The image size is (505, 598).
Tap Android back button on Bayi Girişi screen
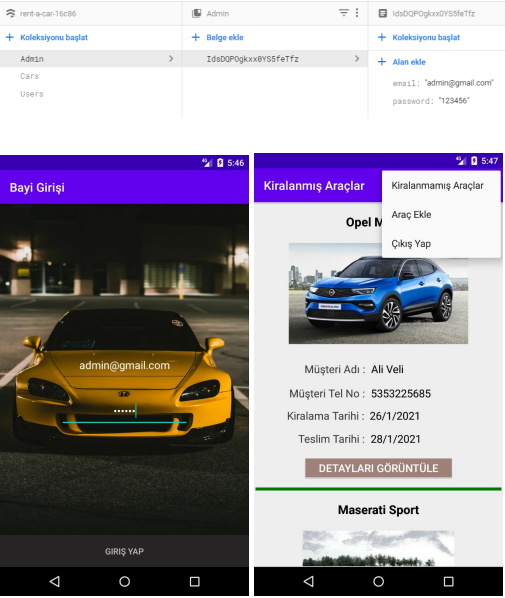tap(55, 581)
